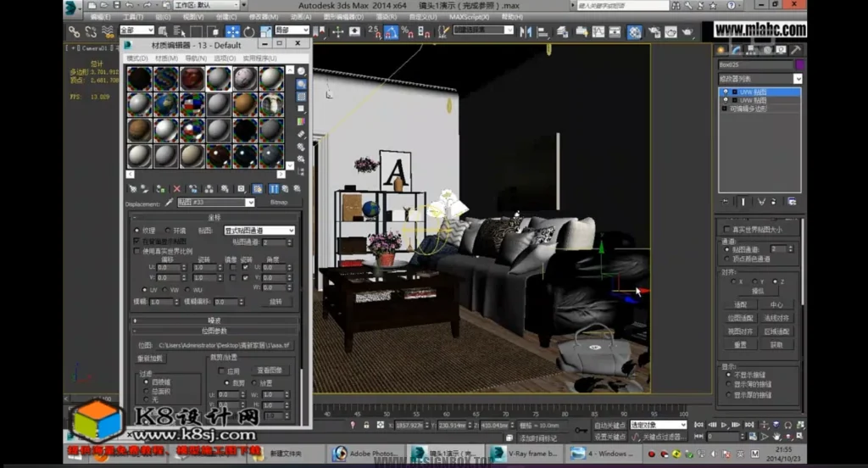
Task: Click the eyedropper pick material icon
Action: pos(169,203)
